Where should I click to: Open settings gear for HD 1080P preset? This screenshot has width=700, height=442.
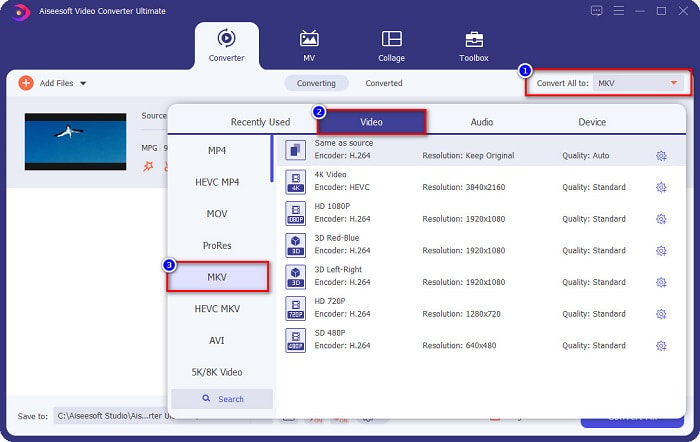(x=661, y=219)
